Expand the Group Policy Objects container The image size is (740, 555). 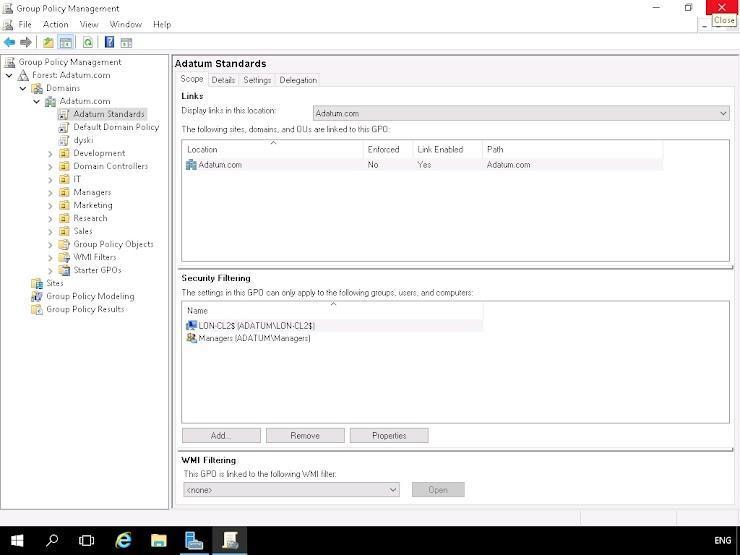point(50,244)
